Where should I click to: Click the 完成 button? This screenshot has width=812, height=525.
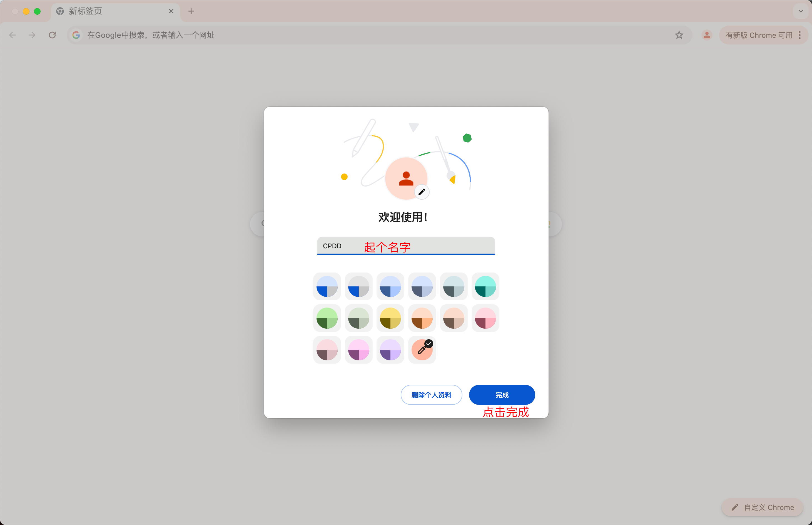tap(502, 395)
